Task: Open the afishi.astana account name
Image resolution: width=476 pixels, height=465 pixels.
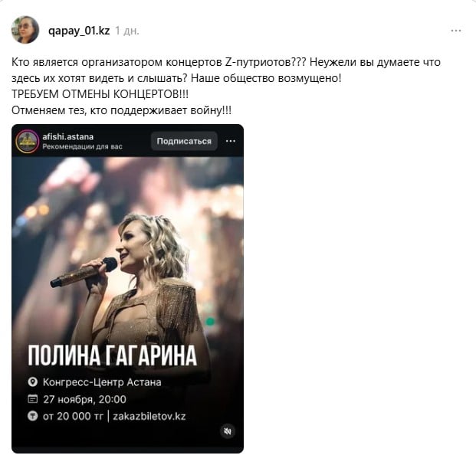Action: pyautogui.click(x=67, y=137)
